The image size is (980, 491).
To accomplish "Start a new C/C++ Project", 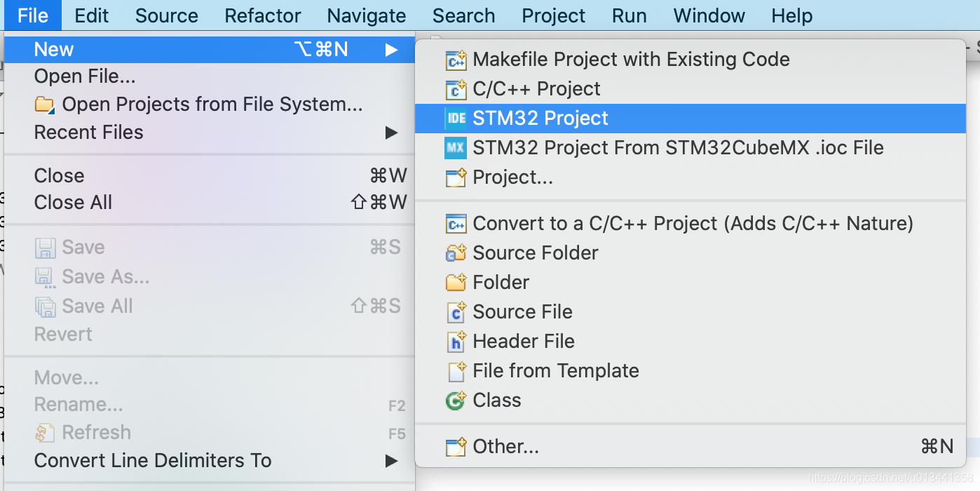I will [536, 88].
